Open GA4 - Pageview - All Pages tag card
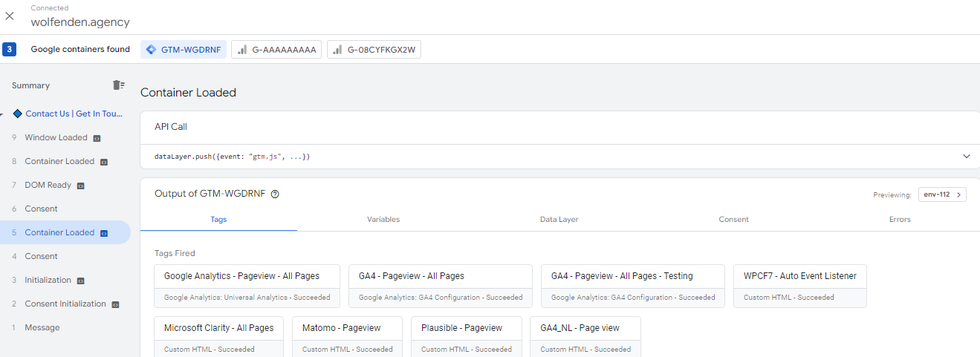 click(441, 286)
